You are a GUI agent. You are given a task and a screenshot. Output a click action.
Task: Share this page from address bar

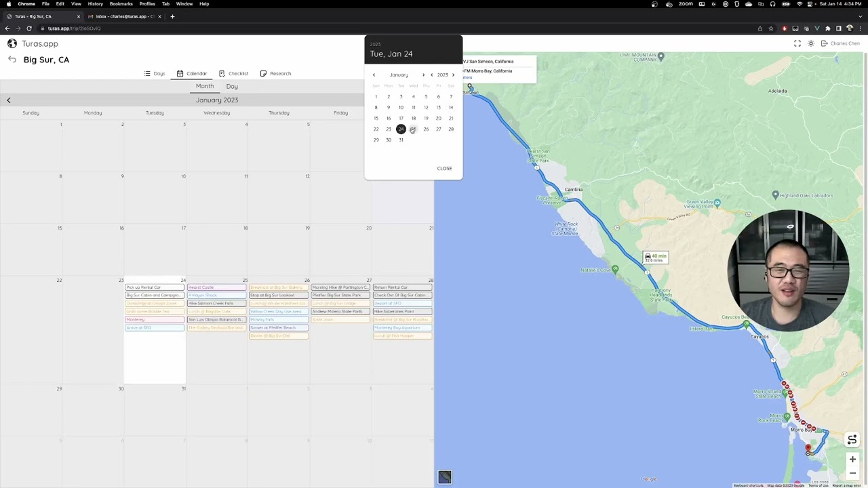click(x=760, y=28)
